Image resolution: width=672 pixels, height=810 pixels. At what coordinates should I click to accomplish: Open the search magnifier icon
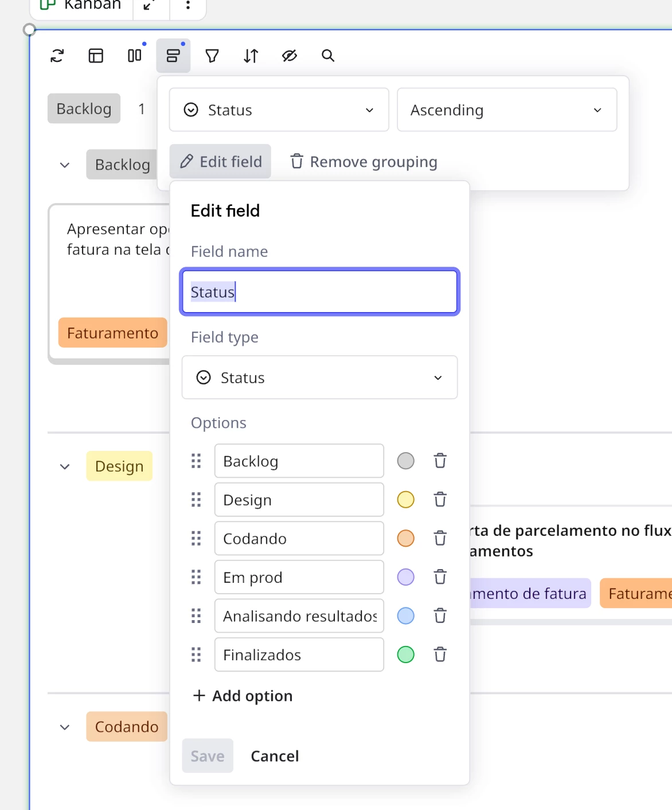(328, 56)
